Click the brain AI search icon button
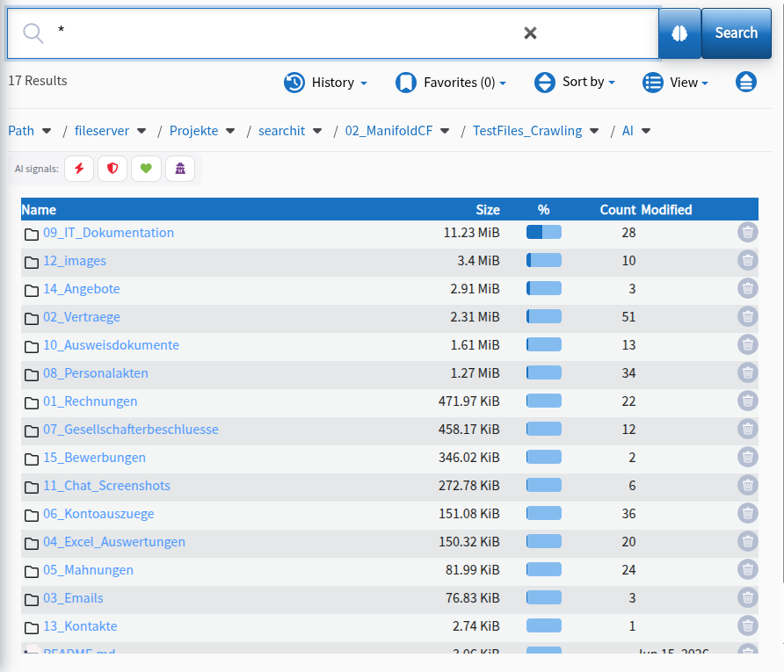The height and width of the screenshot is (672, 784). (x=679, y=33)
